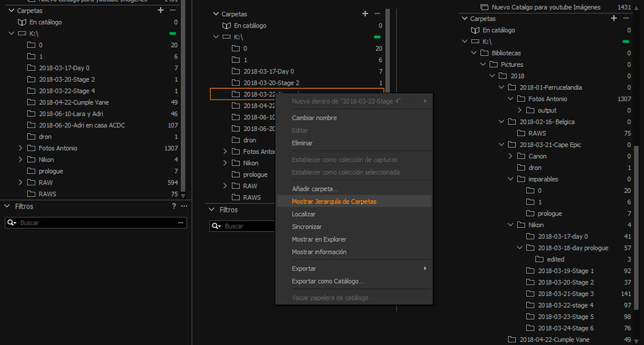The image size is (644, 345).
Task: Choose Mostrar Jerarquía de Carpetas
Action: tap(334, 201)
